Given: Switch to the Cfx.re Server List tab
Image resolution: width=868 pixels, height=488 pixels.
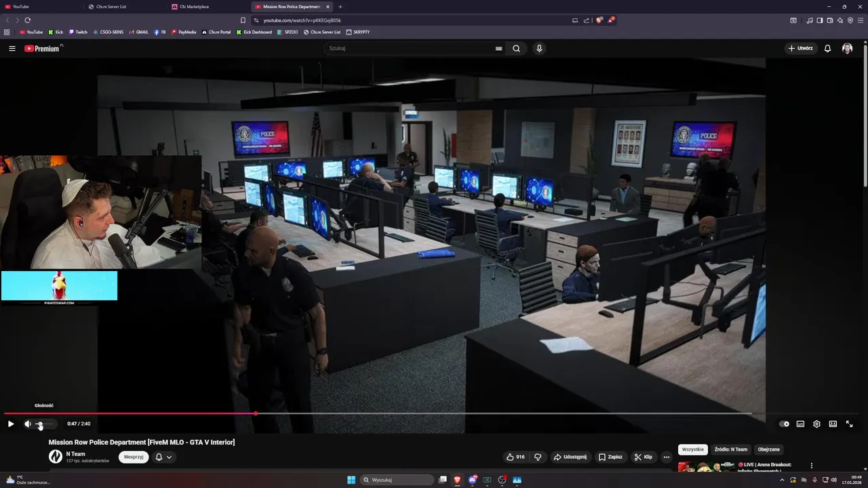Looking at the screenshot, I should 125,6.
